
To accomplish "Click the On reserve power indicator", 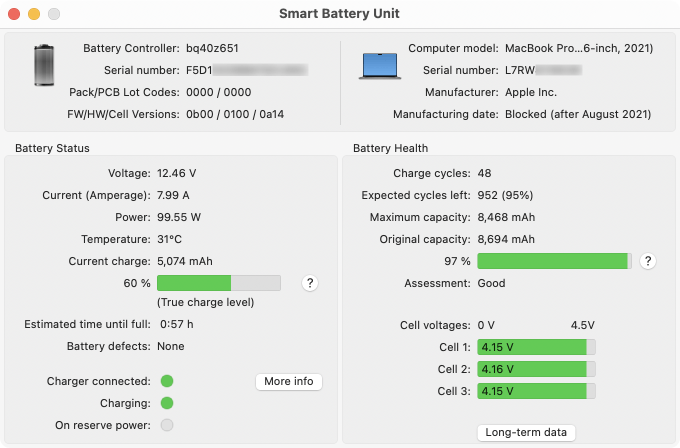I will click(167, 425).
